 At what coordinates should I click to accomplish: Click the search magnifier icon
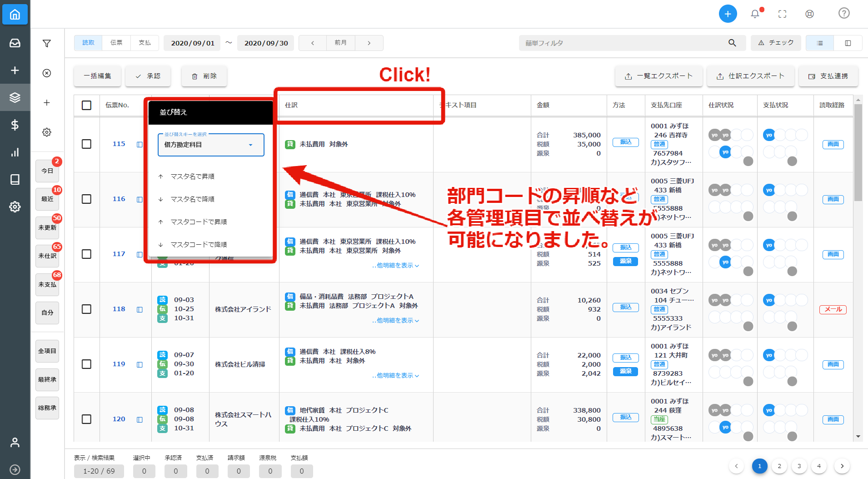(732, 43)
